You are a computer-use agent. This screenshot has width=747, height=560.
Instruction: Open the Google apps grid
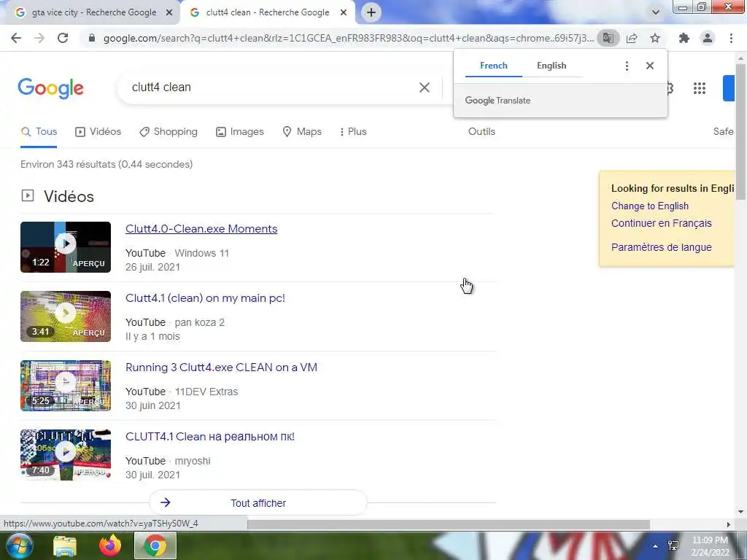700,88
